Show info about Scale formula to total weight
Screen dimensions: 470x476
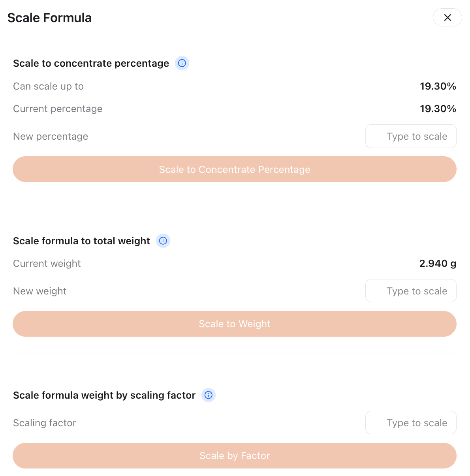pos(163,241)
